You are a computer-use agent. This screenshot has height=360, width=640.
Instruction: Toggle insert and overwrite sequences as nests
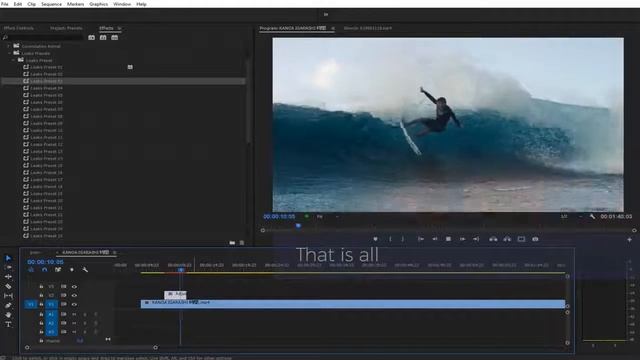click(x=31, y=270)
